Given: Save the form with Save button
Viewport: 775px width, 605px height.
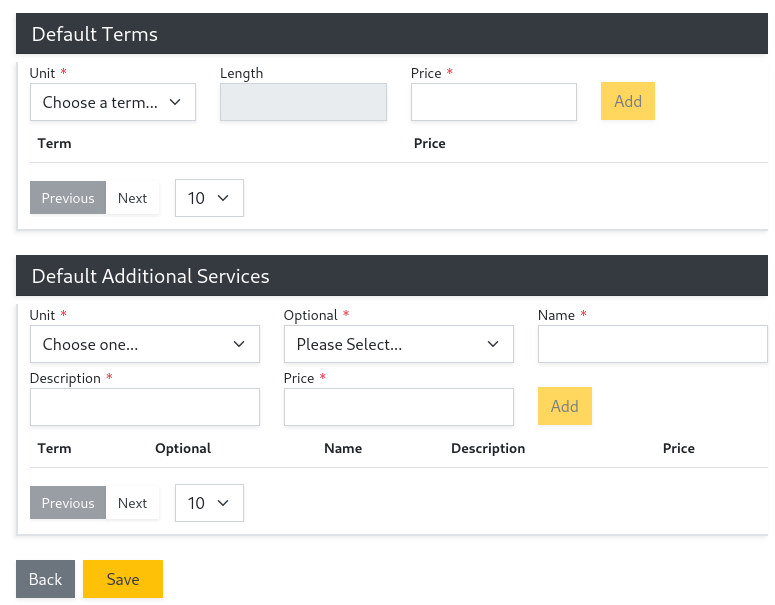Looking at the screenshot, I should 122,579.
